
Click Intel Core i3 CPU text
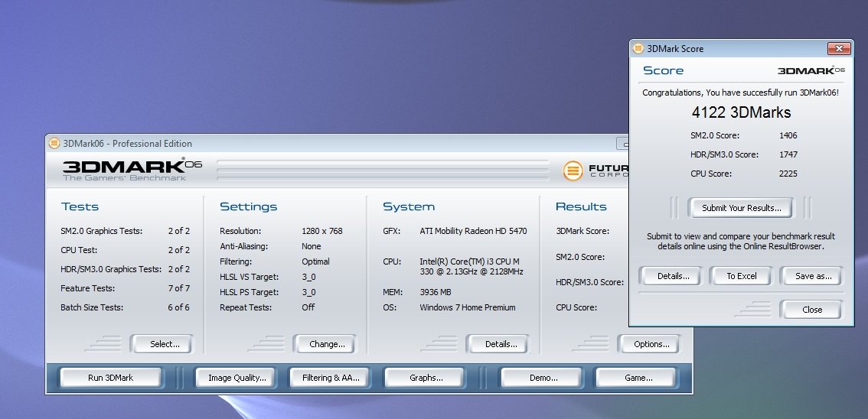click(471, 266)
